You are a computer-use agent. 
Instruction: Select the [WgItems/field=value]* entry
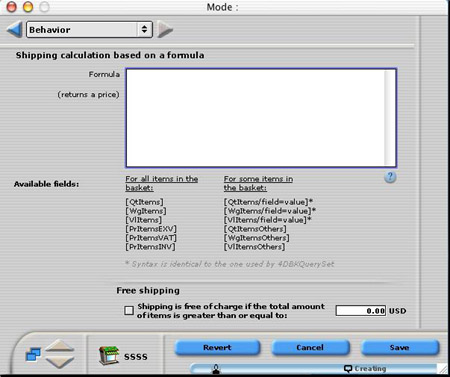pos(270,211)
